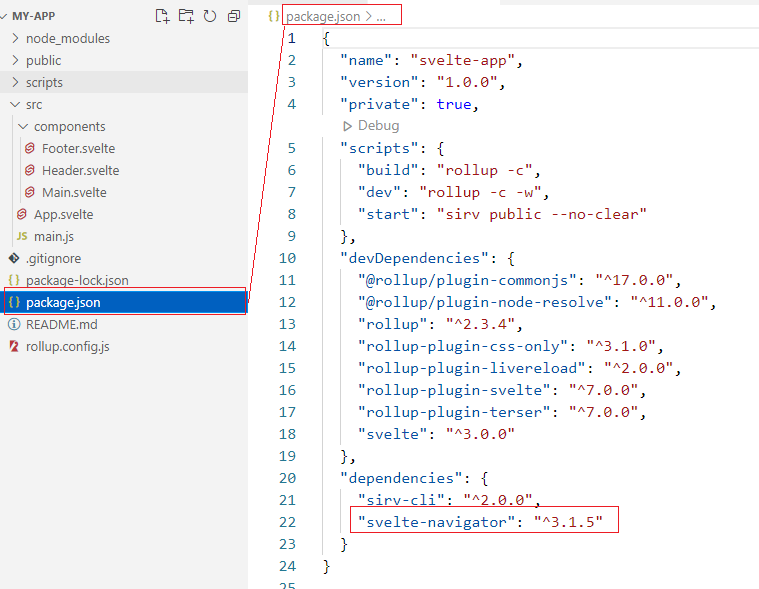
Task: Click the info icon beside README.md
Action: [13, 324]
